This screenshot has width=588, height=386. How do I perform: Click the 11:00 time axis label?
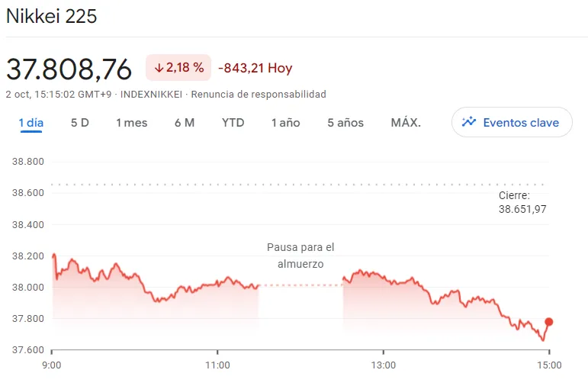[217, 365]
